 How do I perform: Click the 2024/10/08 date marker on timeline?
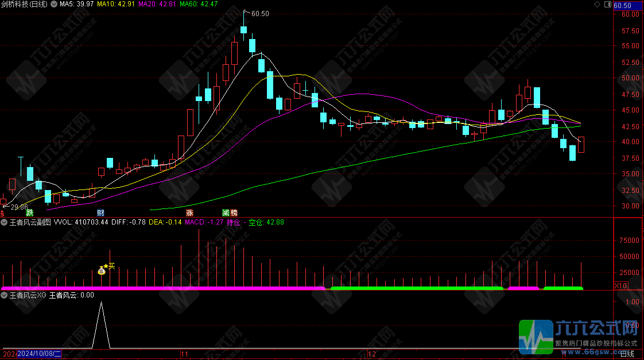tap(39, 354)
